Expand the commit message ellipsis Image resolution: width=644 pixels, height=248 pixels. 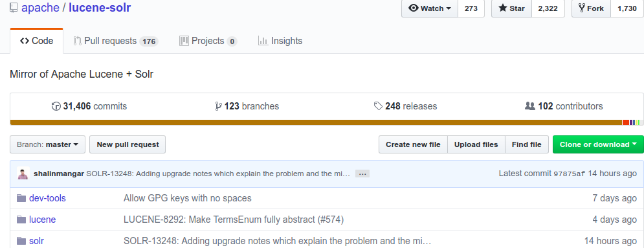click(x=362, y=174)
